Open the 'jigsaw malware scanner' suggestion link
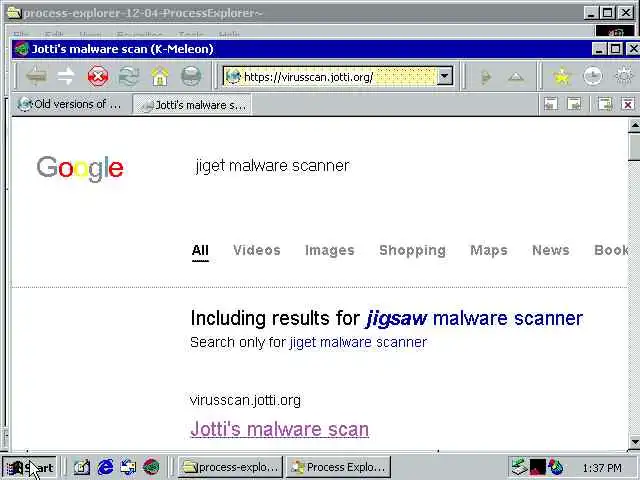 [475, 318]
